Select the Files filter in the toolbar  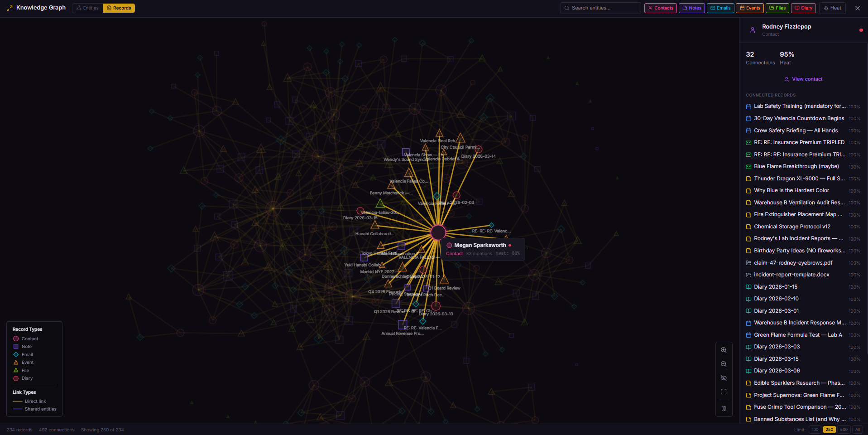777,8
